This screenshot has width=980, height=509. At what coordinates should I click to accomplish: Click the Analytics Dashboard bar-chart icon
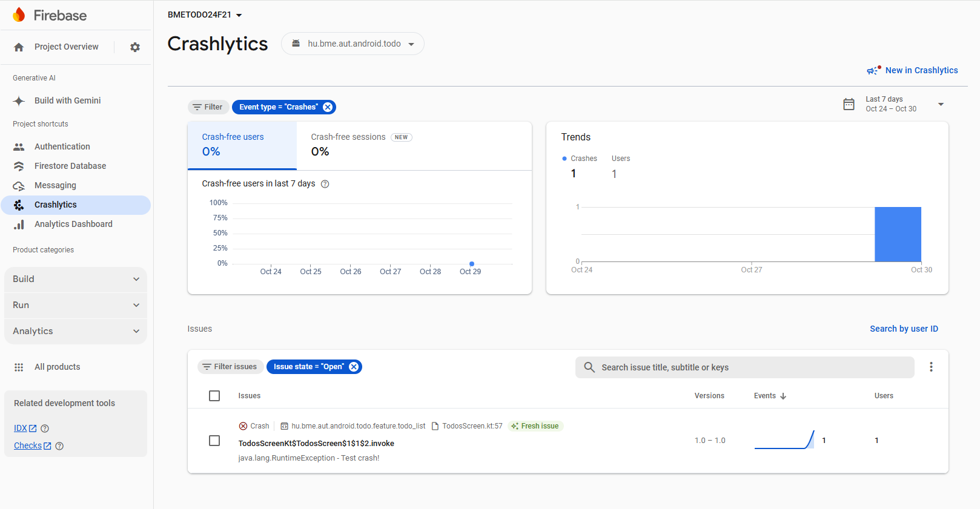[x=19, y=225]
